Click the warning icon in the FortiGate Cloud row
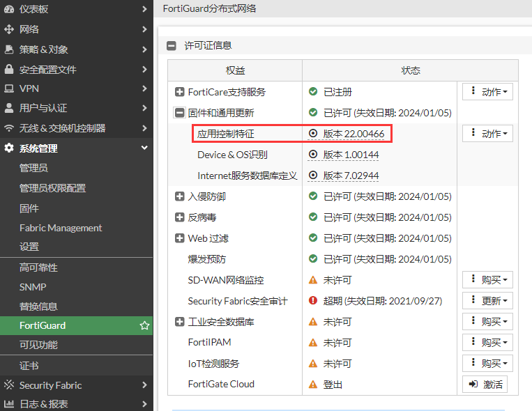This screenshot has height=411, width=532. tap(313, 385)
